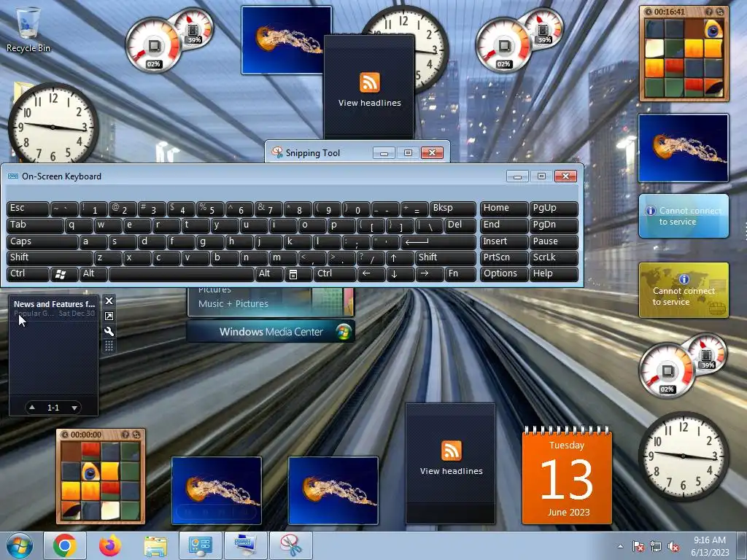The image size is (747, 560).
Task: Grab the feed gadget drag handle dots
Action: tap(109, 346)
